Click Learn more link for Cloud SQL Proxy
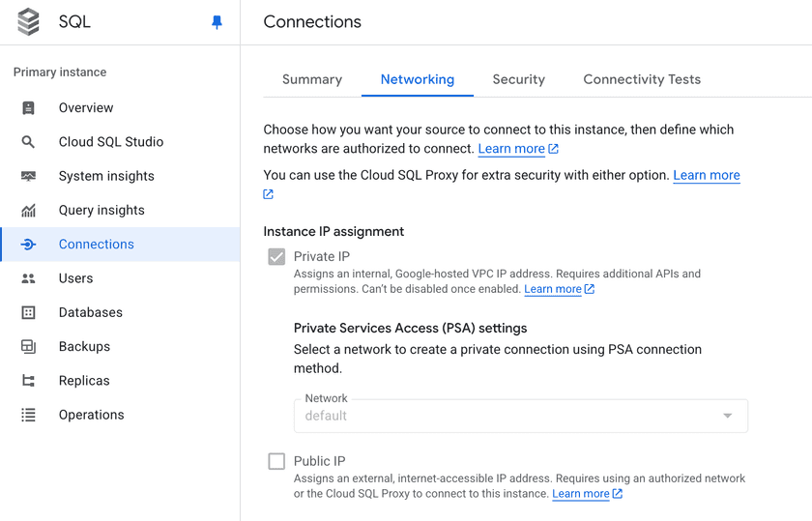812x521 pixels. tap(707, 175)
